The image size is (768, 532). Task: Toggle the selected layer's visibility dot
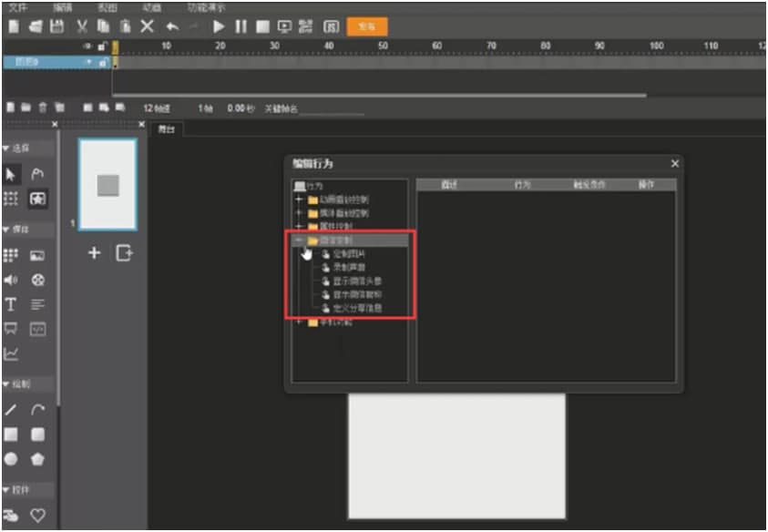(x=89, y=62)
